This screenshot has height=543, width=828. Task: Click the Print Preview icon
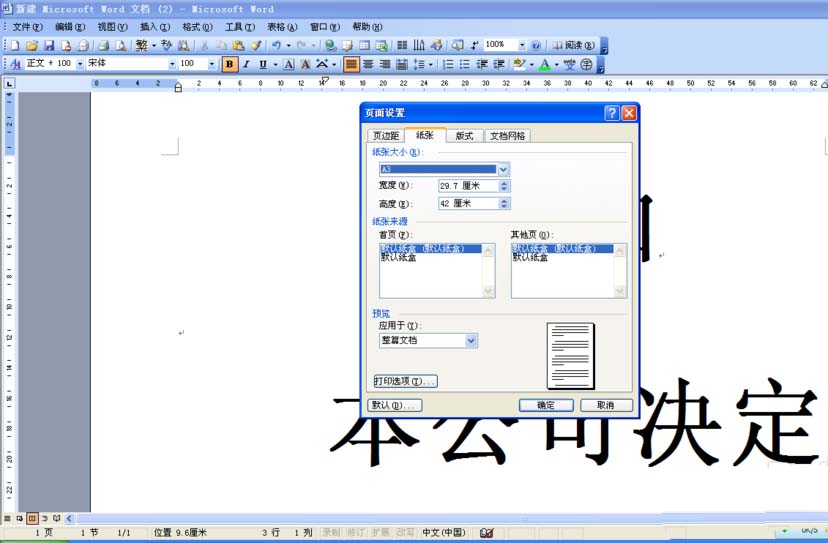click(x=120, y=45)
